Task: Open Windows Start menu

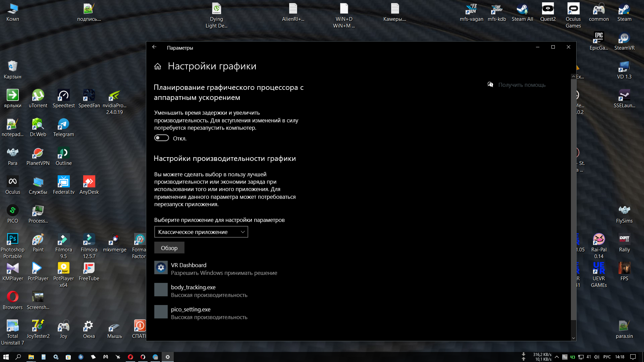Action: (x=6, y=357)
